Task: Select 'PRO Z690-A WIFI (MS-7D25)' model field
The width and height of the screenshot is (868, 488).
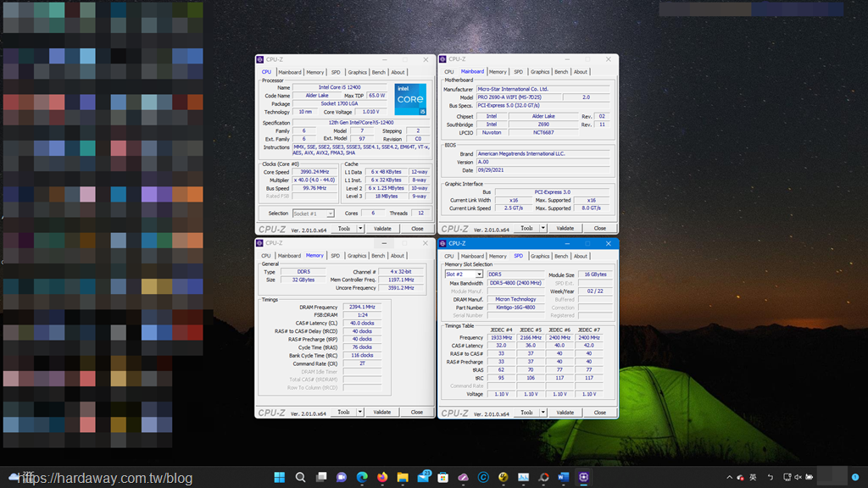Action: pyautogui.click(x=519, y=97)
